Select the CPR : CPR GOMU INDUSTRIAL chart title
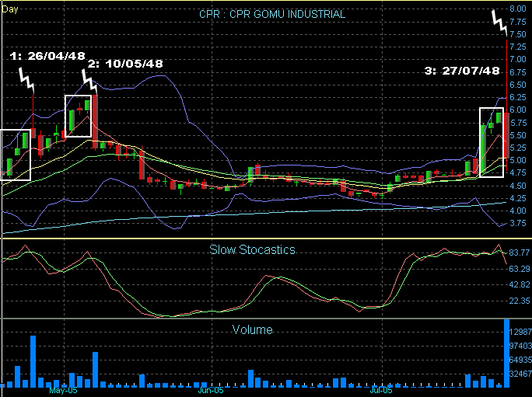The height and width of the screenshot is (397, 532). click(272, 14)
